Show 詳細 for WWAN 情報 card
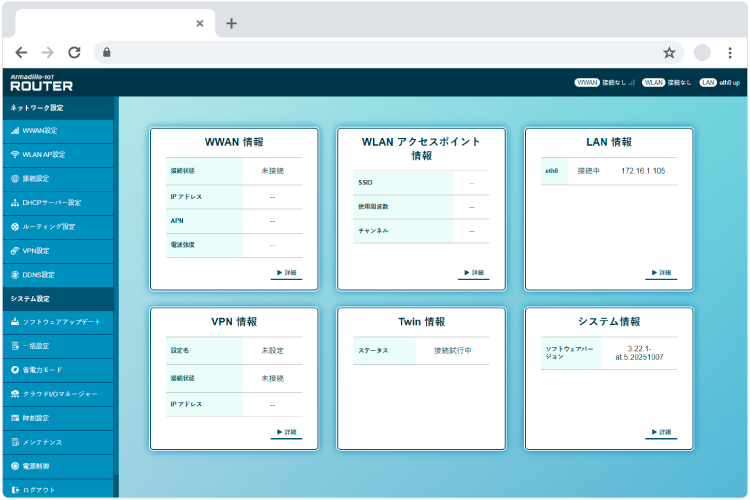The height and width of the screenshot is (500, 750). [x=285, y=273]
